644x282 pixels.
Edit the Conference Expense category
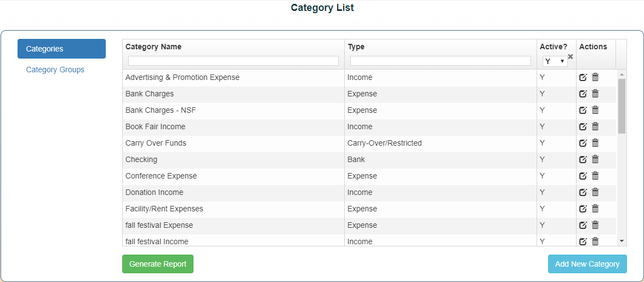tap(583, 176)
